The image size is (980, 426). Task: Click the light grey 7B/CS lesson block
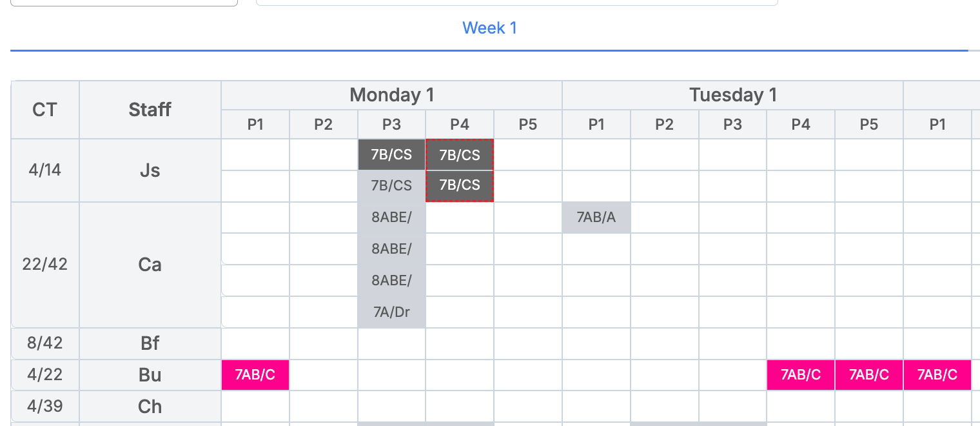click(x=391, y=185)
